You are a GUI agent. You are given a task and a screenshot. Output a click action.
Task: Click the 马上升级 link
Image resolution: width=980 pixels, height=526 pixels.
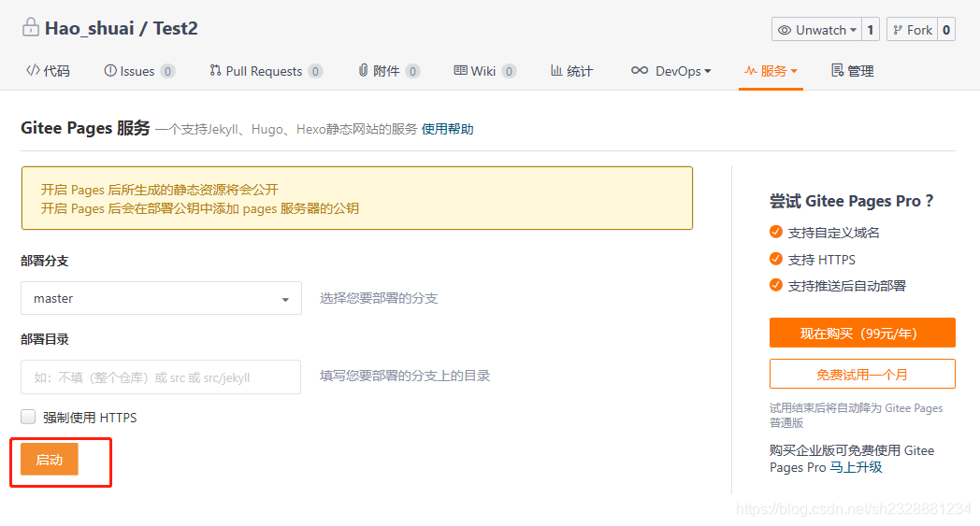856,467
